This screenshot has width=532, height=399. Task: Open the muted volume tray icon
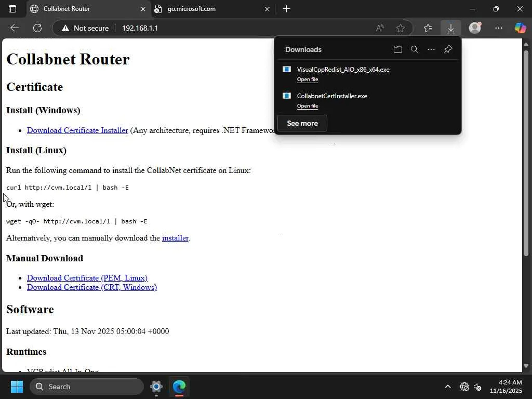click(477, 387)
